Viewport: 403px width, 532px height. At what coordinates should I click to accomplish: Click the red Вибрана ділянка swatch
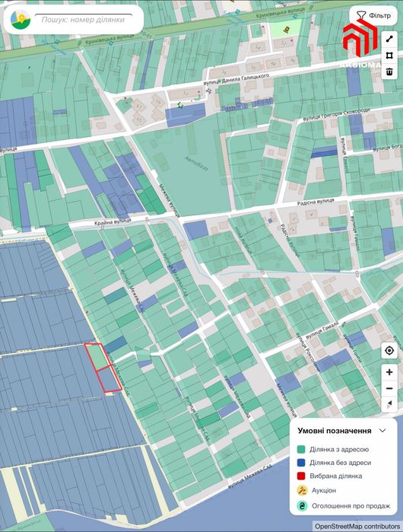tap(301, 476)
